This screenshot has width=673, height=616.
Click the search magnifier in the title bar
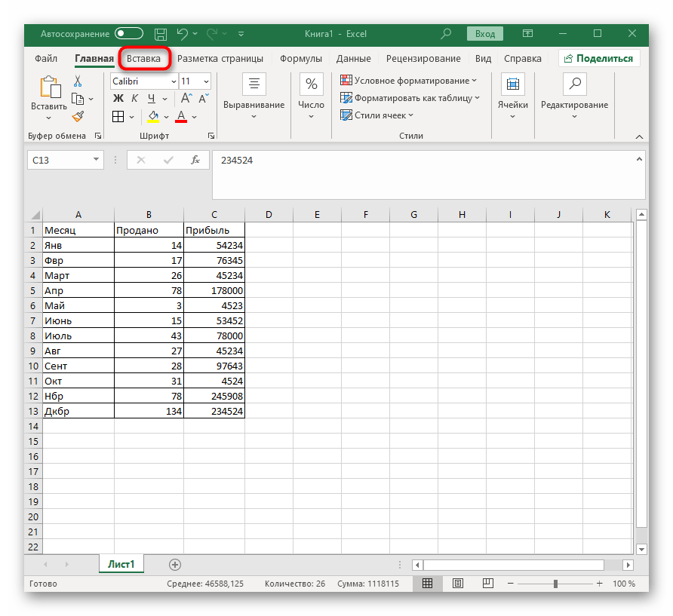click(447, 34)
